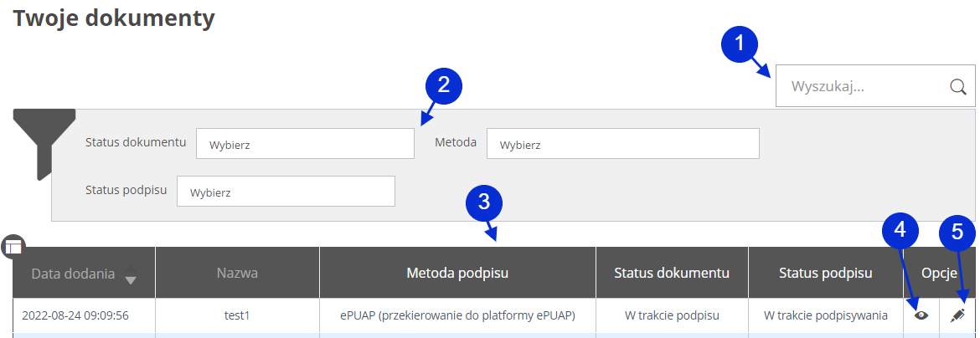Click the magnifier search icon
Viewport: 980px width, 338px height.
coord(957,86)
